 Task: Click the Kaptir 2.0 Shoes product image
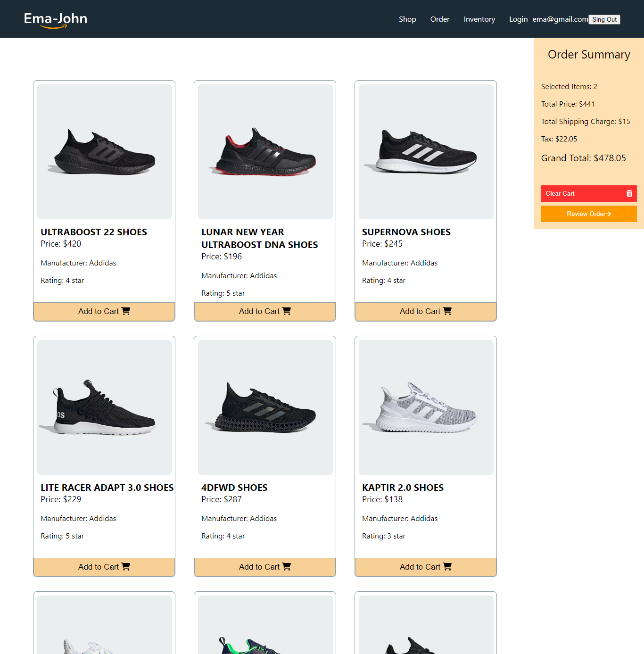(x=426, y=407)
